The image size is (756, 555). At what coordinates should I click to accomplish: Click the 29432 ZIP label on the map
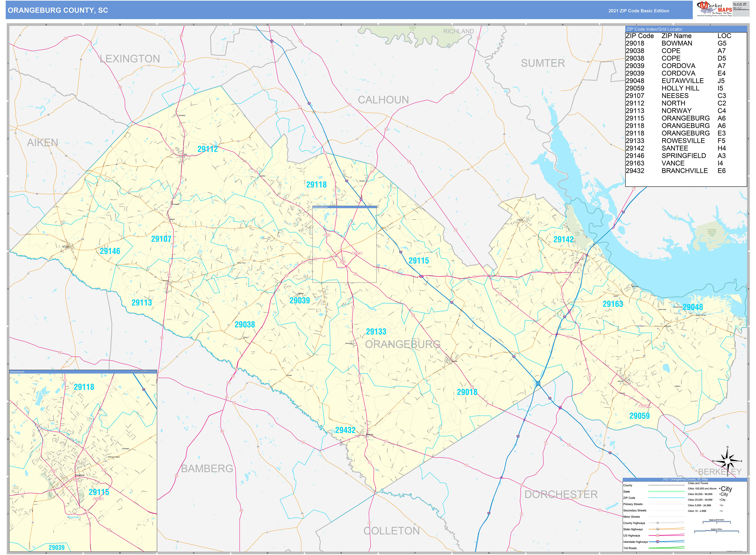pos(345,430)
